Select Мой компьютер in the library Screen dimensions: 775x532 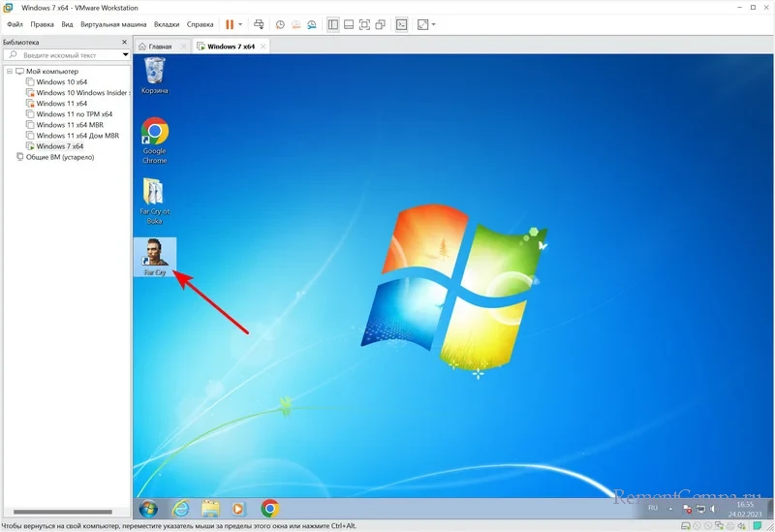click(x=52, y=71)
